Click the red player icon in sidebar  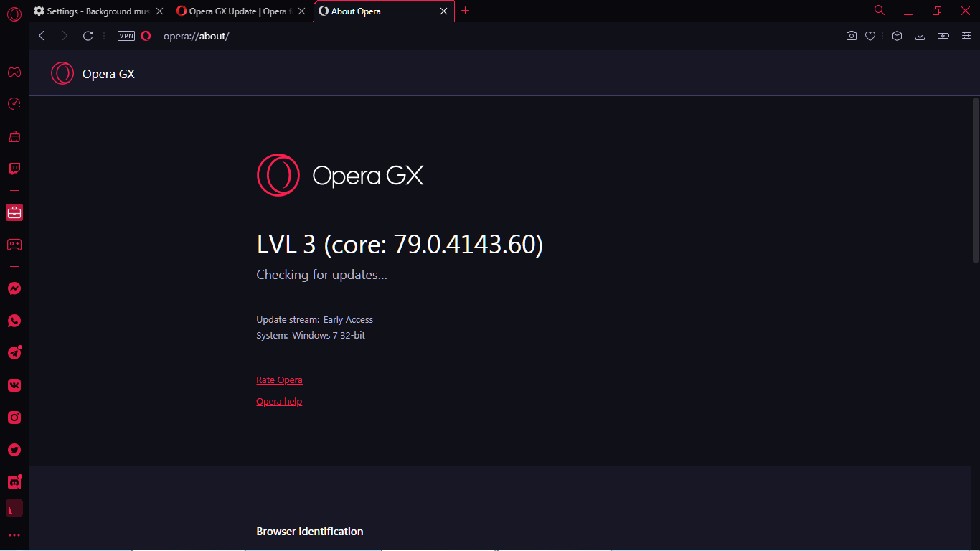click(x=14, y=509)
